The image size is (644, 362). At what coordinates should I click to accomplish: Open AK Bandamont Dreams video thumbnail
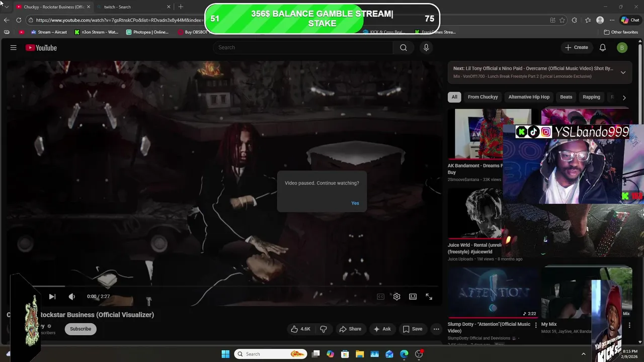(x=475, y=134)
